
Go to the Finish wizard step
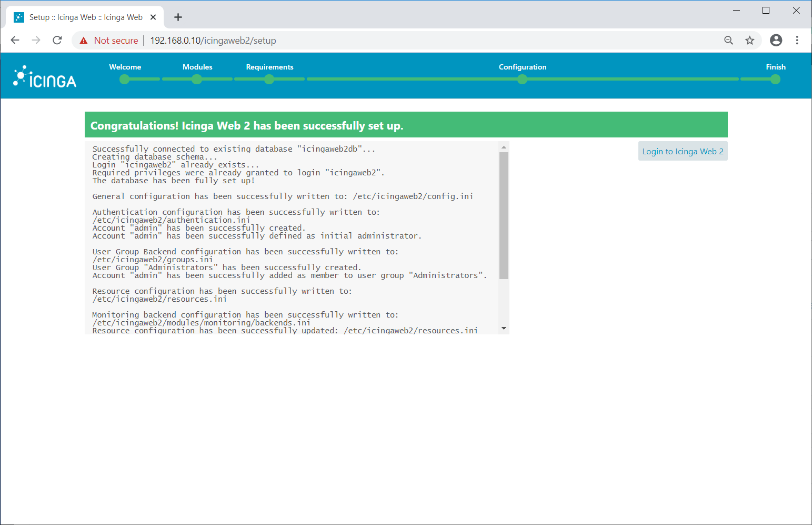[776, 67]
